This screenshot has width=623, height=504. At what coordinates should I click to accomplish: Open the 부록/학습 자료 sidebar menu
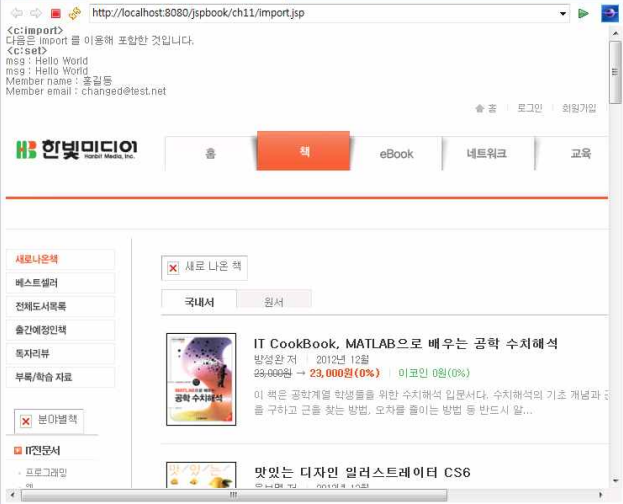(60, 377)
